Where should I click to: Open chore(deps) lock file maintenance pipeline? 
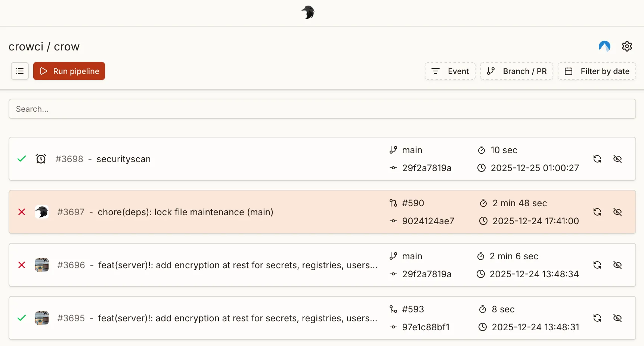click(185, 212)
